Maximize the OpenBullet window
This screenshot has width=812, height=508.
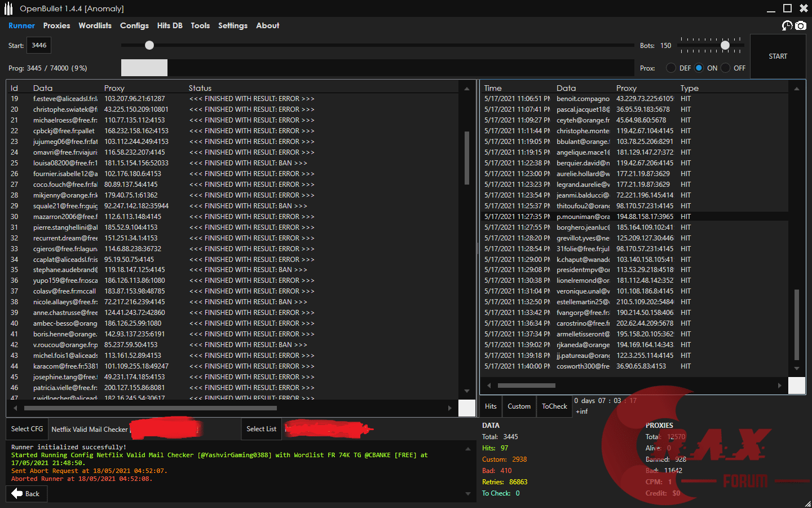click(788, 8)
